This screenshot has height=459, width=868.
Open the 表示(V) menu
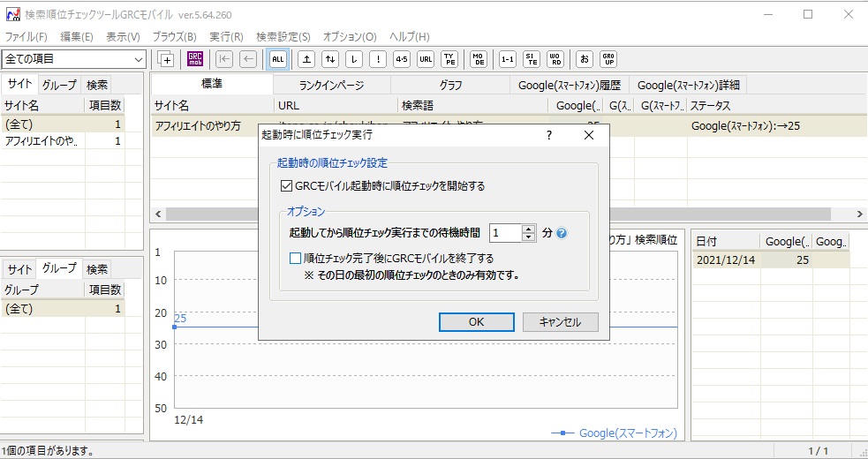point(123,37)
